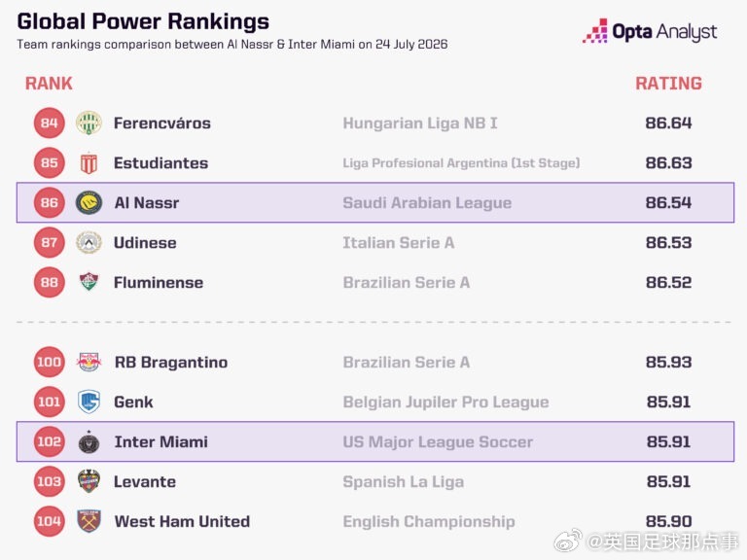The image size is (747, 560).
Task: Click the rank 102 badge
Action: pyautogui.click(x=49, y=442)
